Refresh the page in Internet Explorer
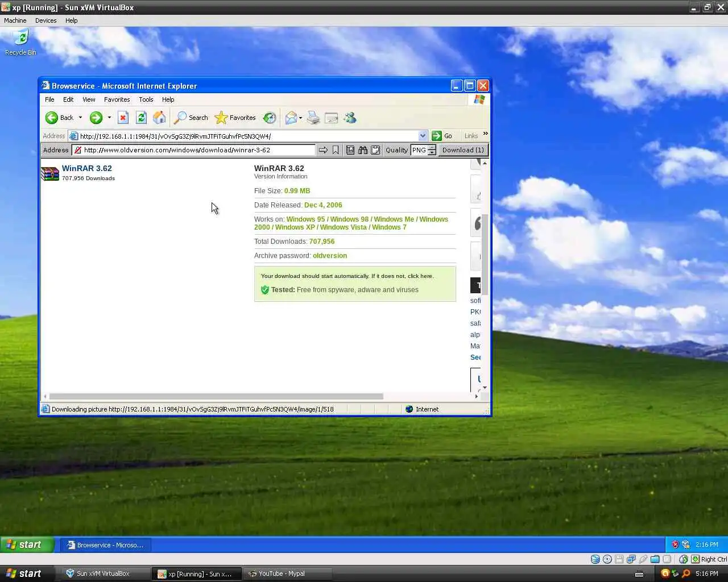The image size is (728, 582). (x=141, y=118)
